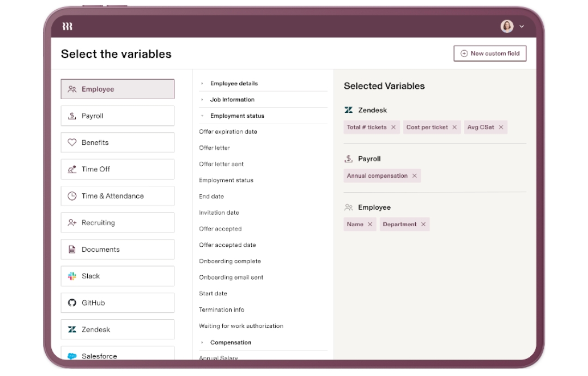Open the Payroll category
Screen dimensions: 588x376
pos(117,116)
